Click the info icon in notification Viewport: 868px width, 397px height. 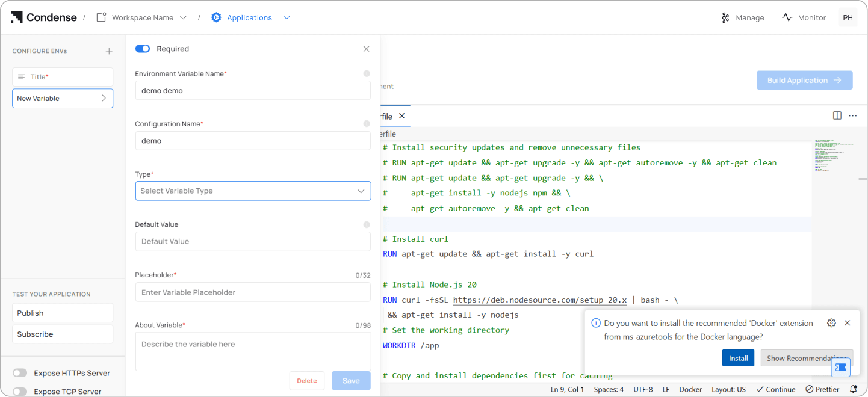pyautogui.click(x=596, y=323)
